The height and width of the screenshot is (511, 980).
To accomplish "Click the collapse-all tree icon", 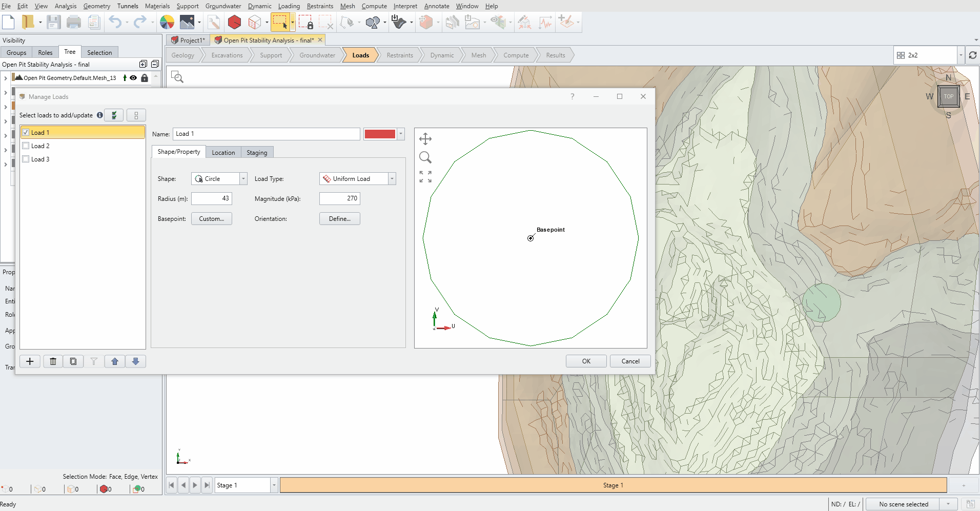I will (x=155, y=64).
